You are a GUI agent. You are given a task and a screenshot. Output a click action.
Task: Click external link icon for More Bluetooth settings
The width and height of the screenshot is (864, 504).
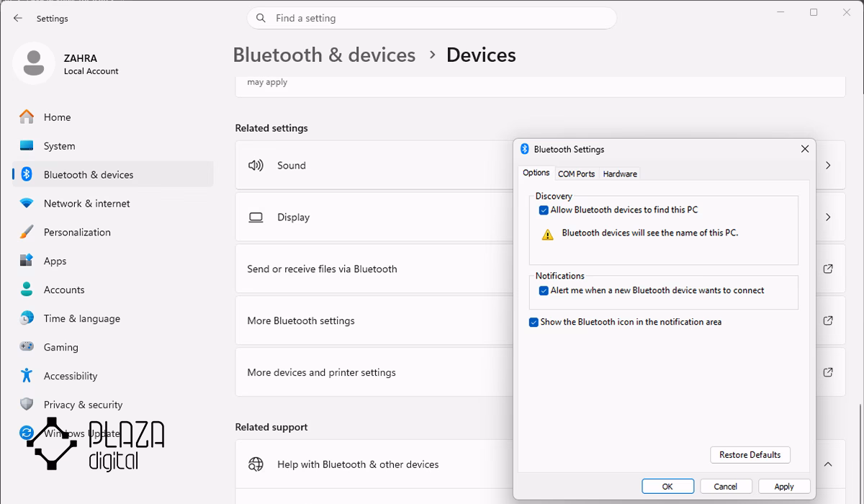tap(828, 320)
